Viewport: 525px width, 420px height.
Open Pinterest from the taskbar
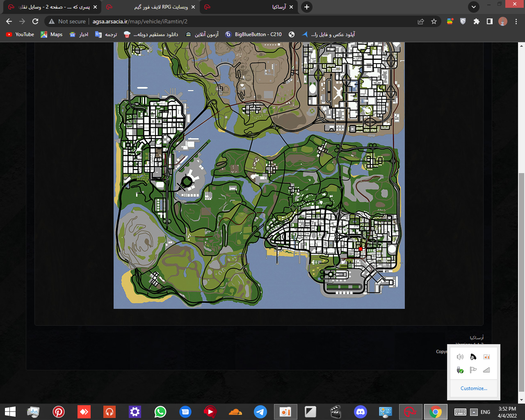click(59, 412)
